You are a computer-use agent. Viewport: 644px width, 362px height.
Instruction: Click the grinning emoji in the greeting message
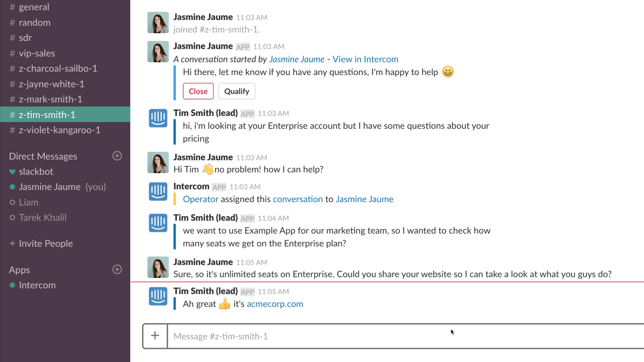click(x=448, y=72)
